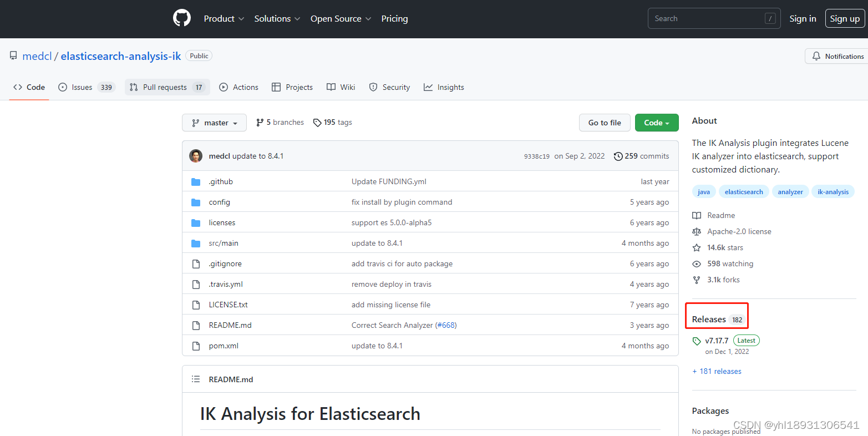Click the licenses folder icon
Viewport: 868px width, 436px height.
[196, 222]
